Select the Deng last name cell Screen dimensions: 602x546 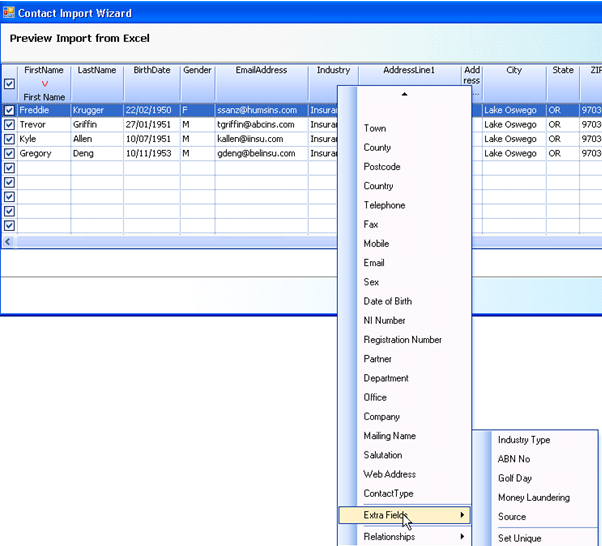point(97,154)
